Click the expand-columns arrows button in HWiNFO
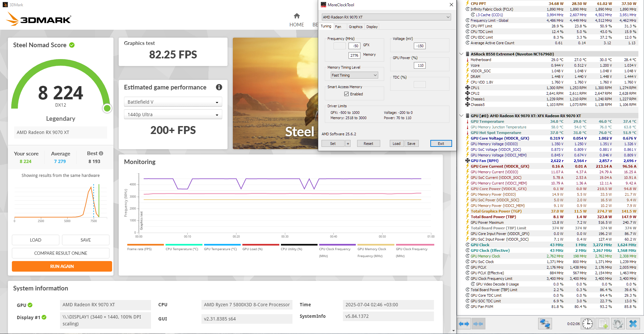The image size is (644, 334). pyautogui.click(x=464, y=324)
